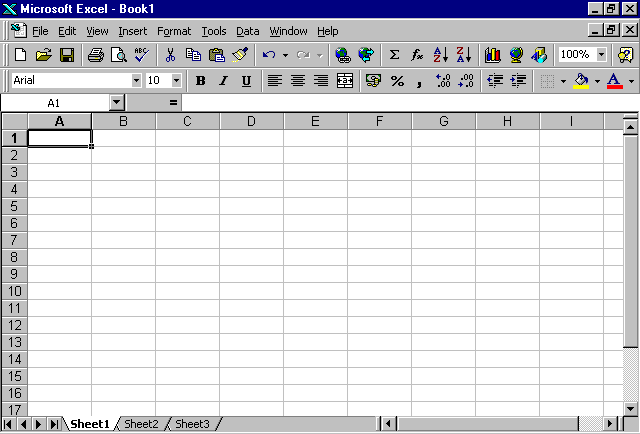
Task: Open the Fill Color dropdown arrow
Action: 597,81
